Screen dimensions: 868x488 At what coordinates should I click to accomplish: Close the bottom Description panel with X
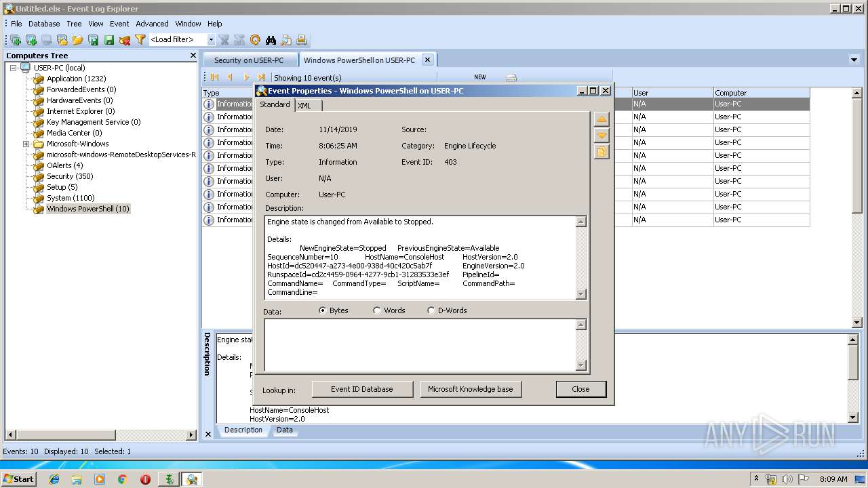208,433
